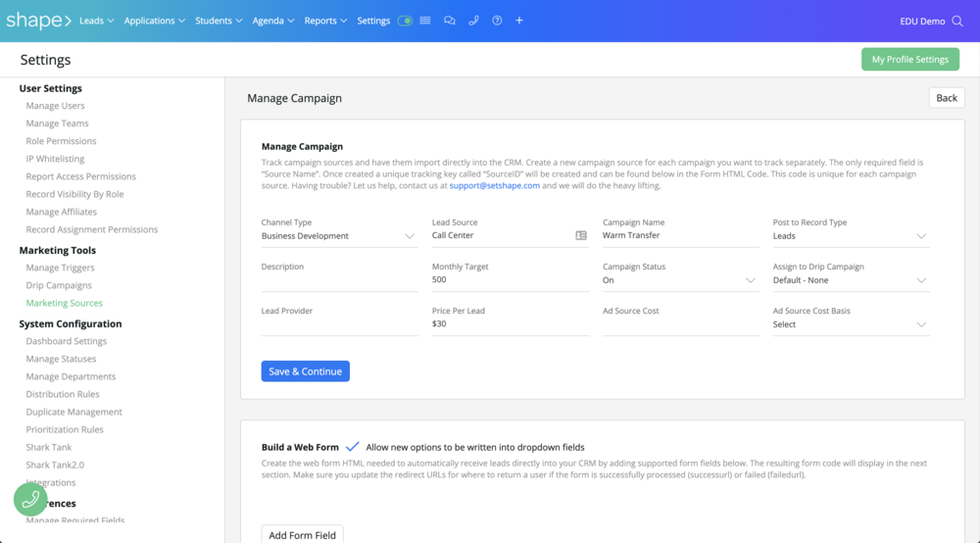980x543 pixels.
Task: Open the Agenda menu
Action: (x=273, y=21)
